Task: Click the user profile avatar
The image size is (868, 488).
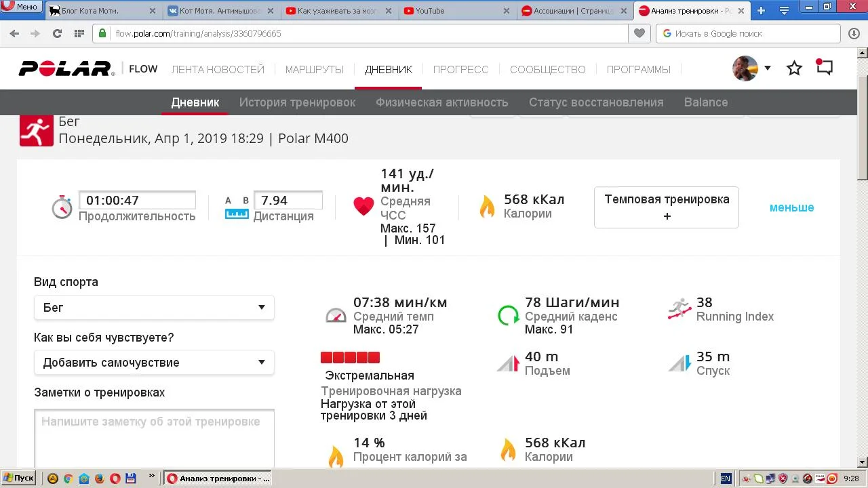Action: click(x=745, y=68)
